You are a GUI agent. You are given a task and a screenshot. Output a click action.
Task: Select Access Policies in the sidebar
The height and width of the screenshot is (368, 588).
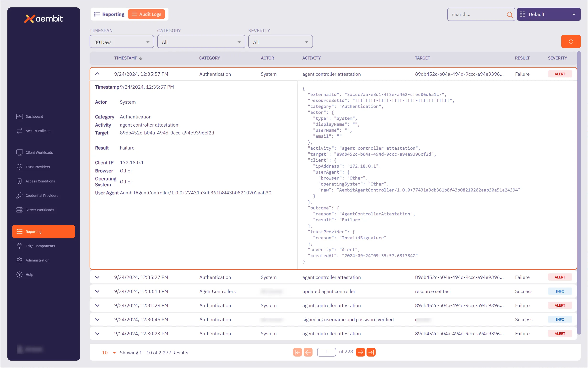[38, 131]
